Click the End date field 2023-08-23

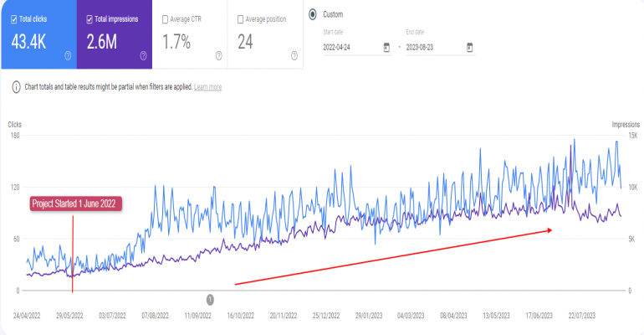click(432, 48)
